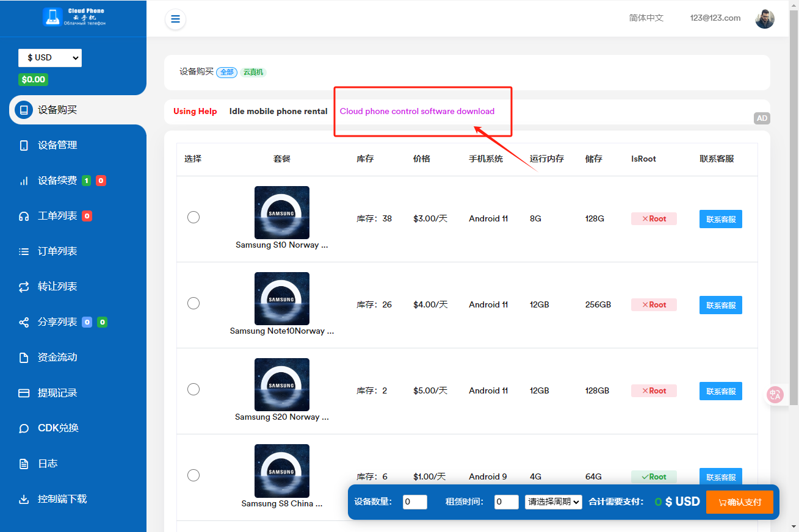
Task: Click the Cloud Phone logo
Action: tap(74, 17)
